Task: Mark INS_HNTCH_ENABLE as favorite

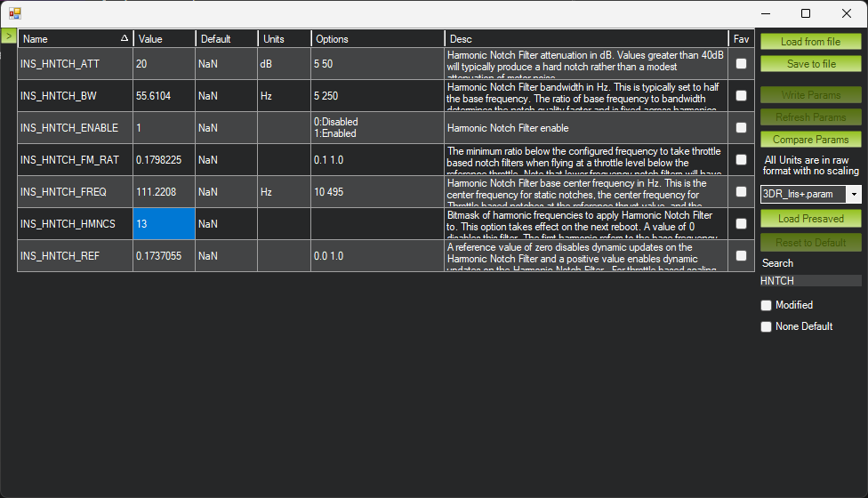Action: click(741, 128)
